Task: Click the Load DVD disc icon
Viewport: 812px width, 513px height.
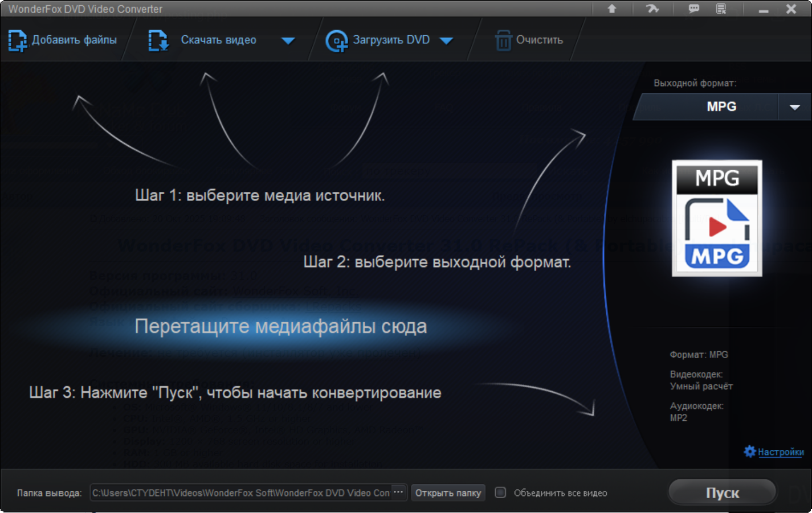Action: click(336, 41)
